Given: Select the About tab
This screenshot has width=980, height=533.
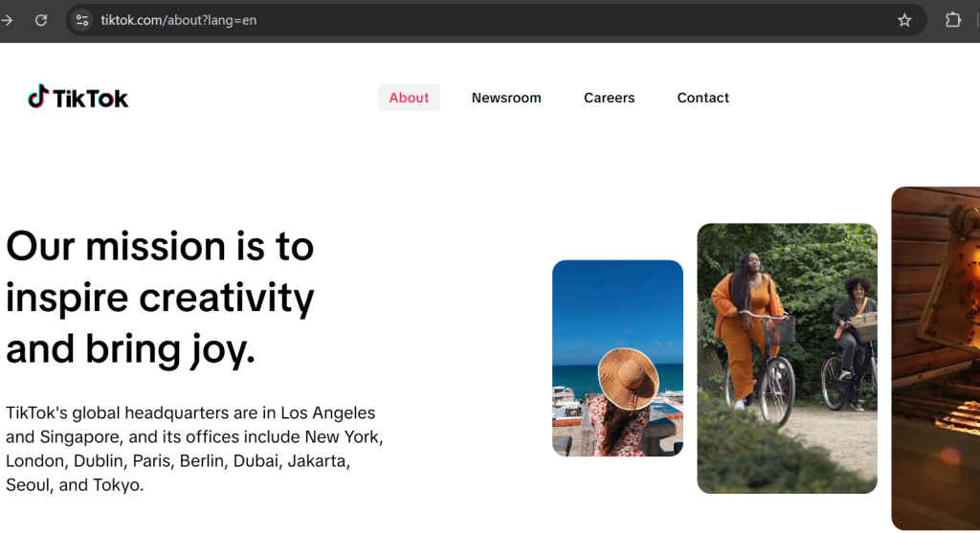Looking at the screenshot, I should tap(409, 98).
